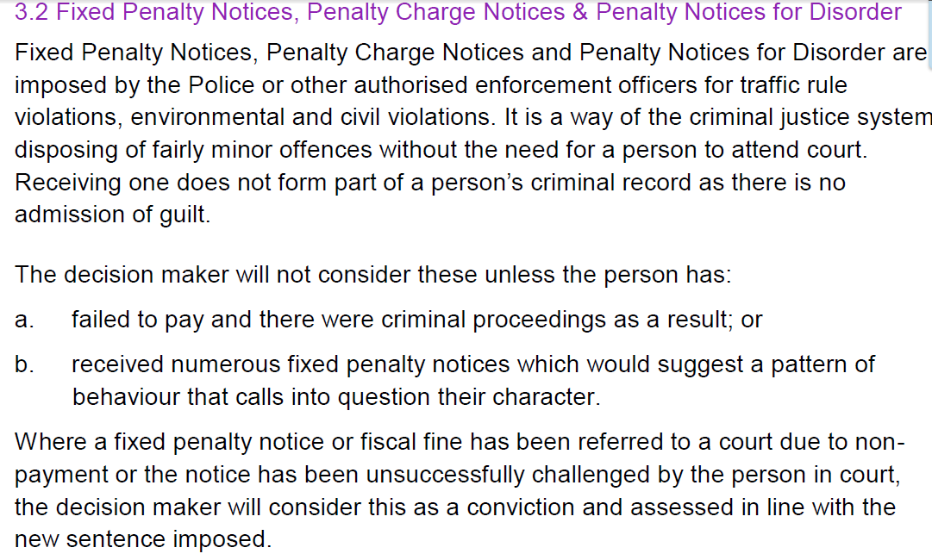Click the list marker "b."
Viewport: 932px width, 560px height.
(24, 364)
